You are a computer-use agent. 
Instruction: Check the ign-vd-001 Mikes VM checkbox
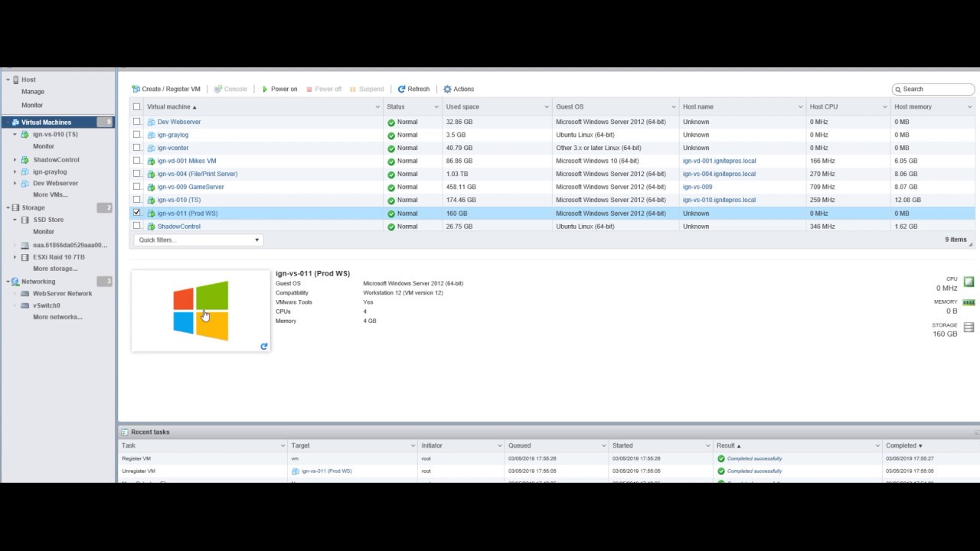coord(137,161)
